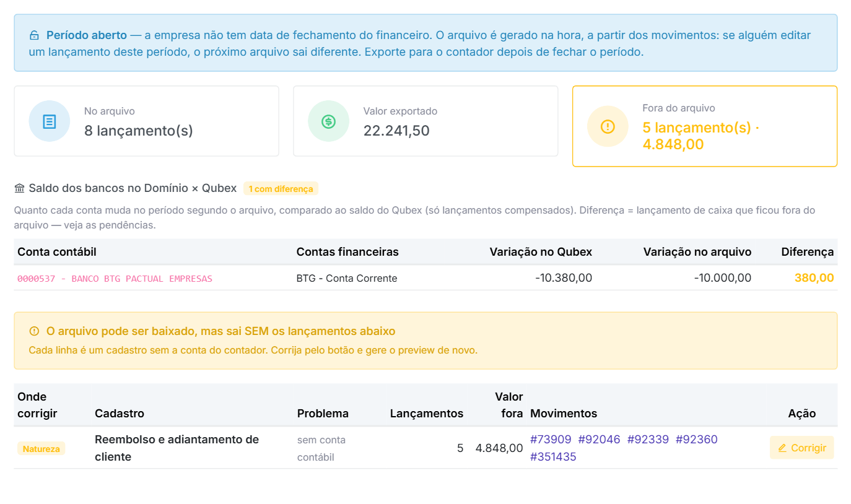Click the 'Saldo dos bancos no Domínio × Qubex' heading
The width and height of the screenshot is (851, 504).
coord(133,188)
